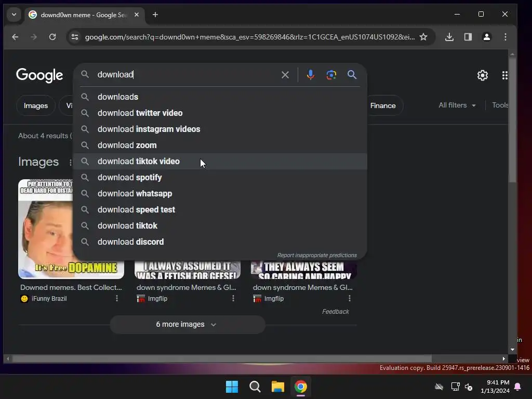Open Google apps grid
This screenshot has width=532, height=399.
point(504,75)
